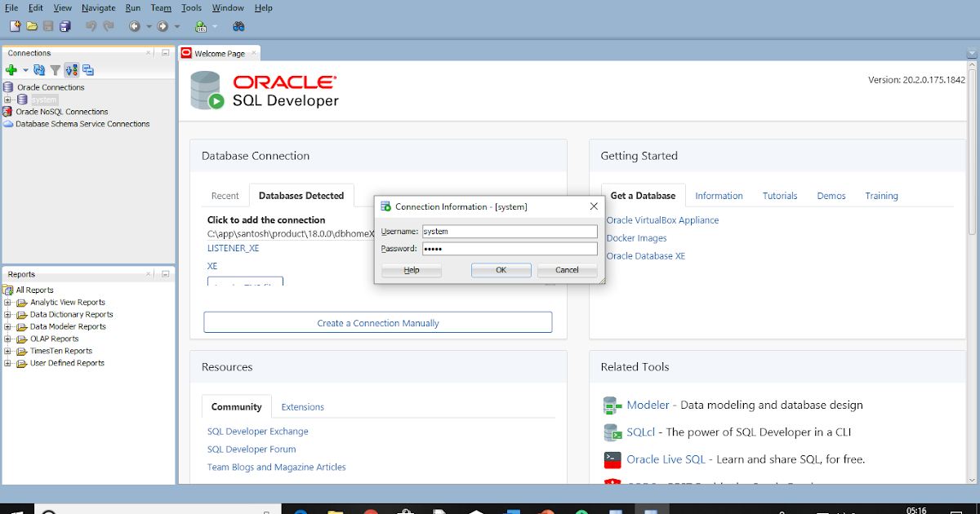This screenshot has height=514, width=980.
Task: Open a file using the folder toolbar icon
Action: pos(32,26)
